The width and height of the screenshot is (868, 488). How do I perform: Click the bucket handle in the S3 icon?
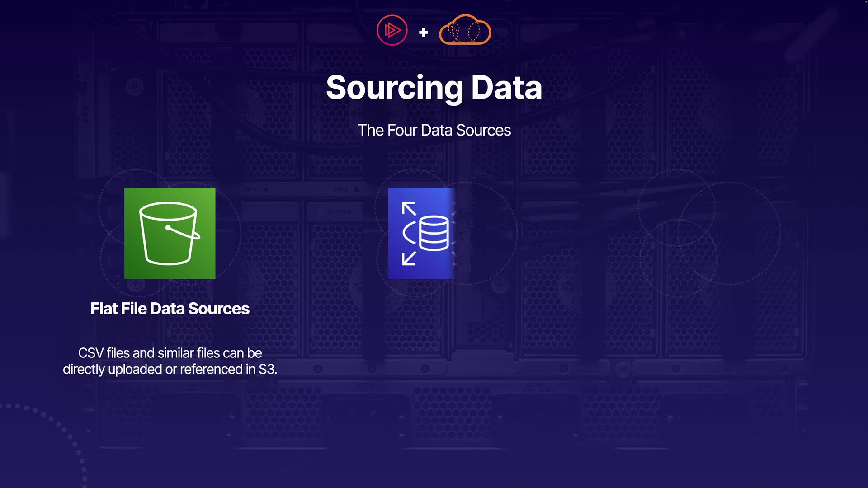[x=183, y=232]
